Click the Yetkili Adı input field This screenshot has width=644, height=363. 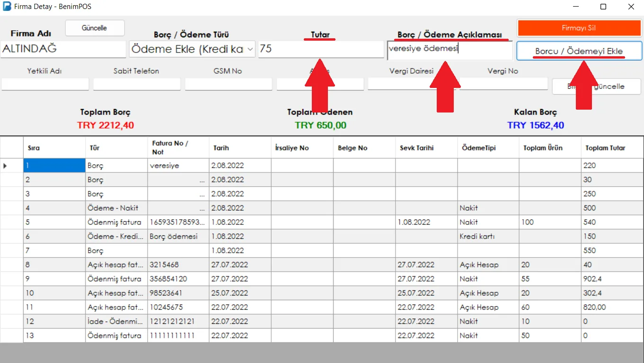tap(45, 84)
